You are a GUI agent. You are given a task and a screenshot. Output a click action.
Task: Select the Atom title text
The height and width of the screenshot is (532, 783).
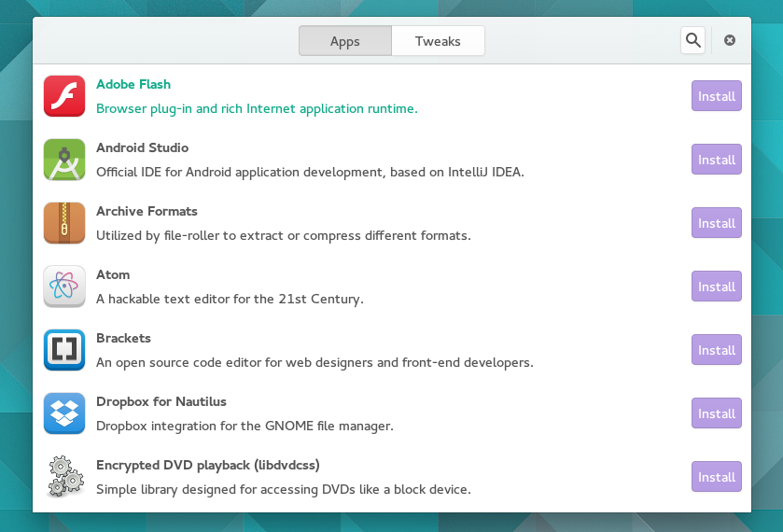pyautogui.click(x=113, y=274)
